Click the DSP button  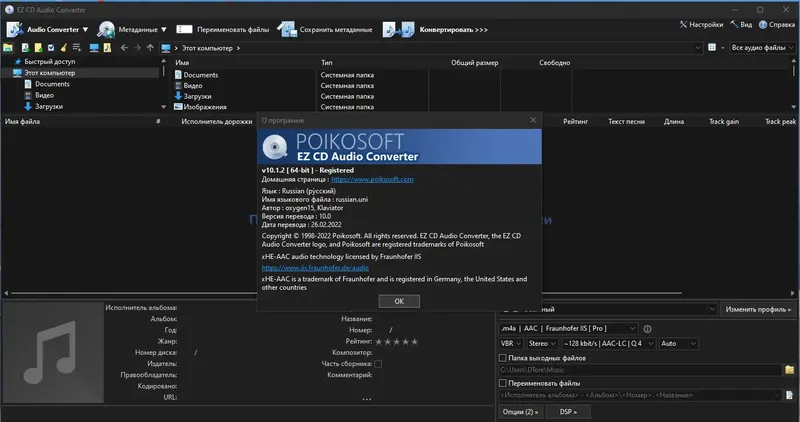568,412
